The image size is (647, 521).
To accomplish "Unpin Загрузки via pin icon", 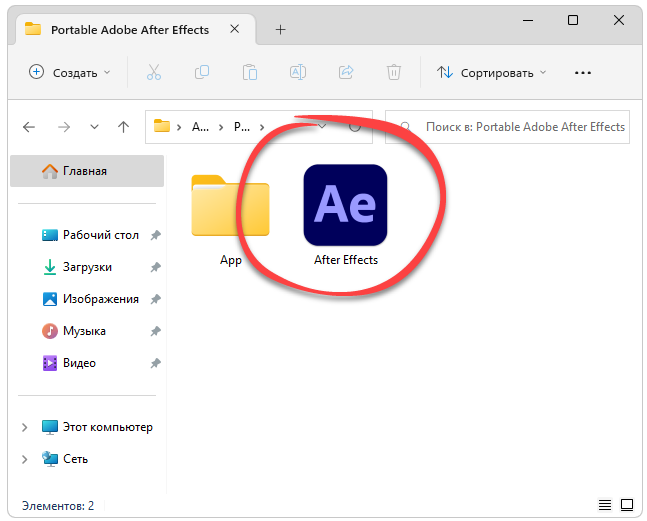I will pyautogui.click(x=155, y=267).
